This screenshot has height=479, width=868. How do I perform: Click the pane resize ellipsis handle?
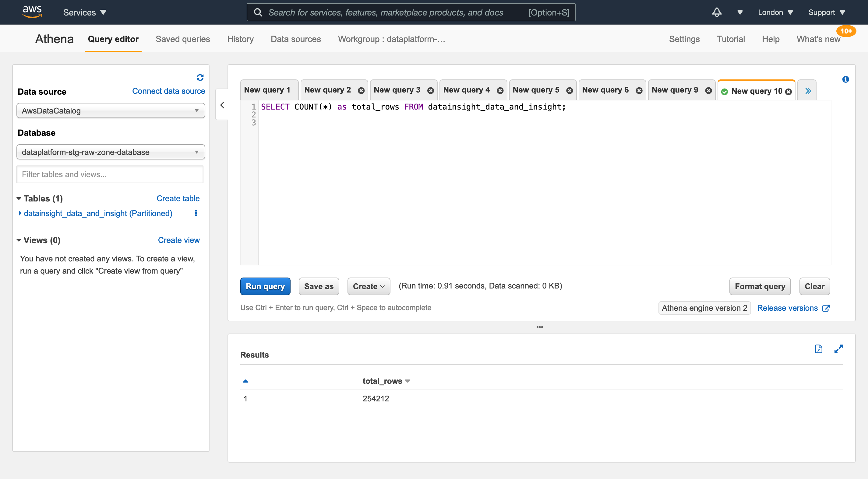[539, 327]
